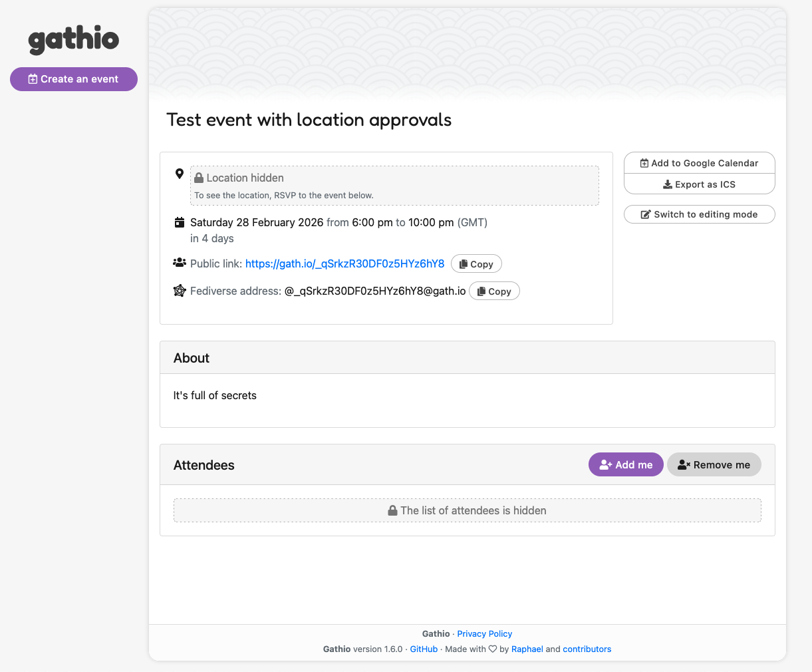Click the attendees group icon beside Public link
812x672 pixels.
(x=179, y=262)
